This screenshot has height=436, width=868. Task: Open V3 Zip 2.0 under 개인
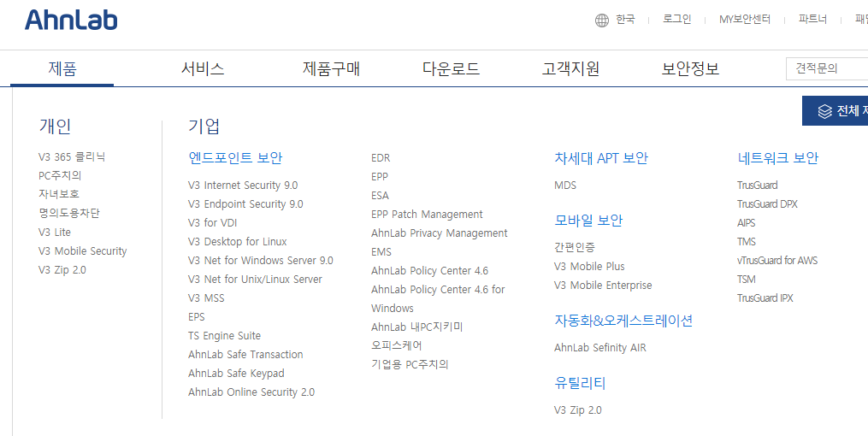coord(62,270)
